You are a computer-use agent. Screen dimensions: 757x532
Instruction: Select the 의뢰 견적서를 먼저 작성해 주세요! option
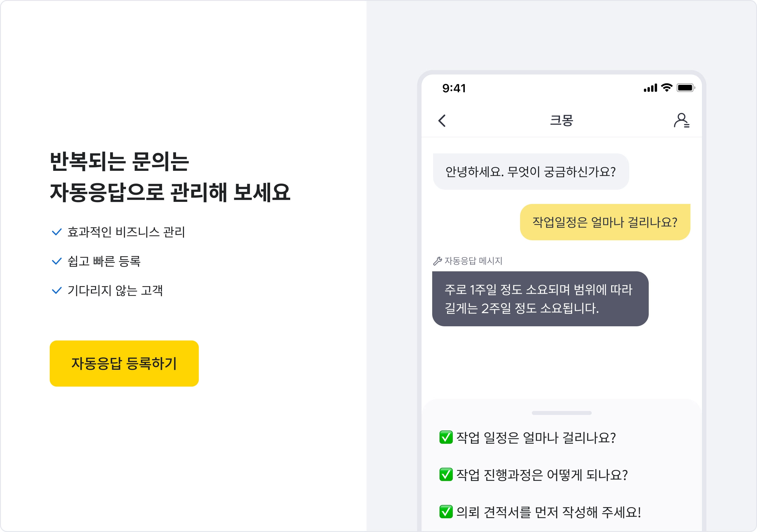(x=540, y=512)
